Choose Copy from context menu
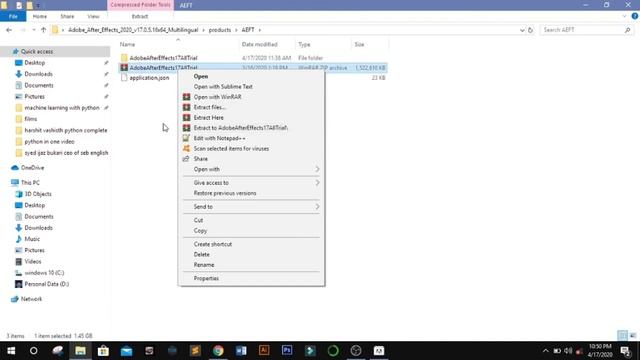640x360 pixels. point(251,231)
